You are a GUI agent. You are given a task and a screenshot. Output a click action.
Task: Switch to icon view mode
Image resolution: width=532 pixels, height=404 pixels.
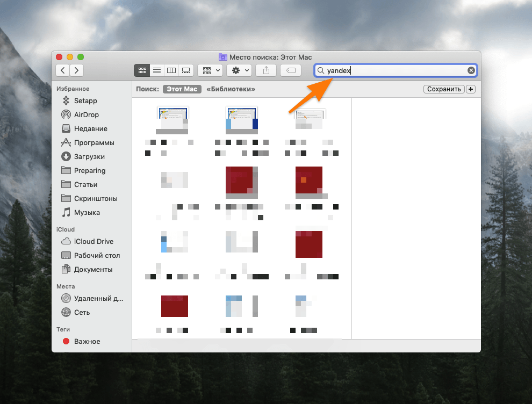(142, 70)
